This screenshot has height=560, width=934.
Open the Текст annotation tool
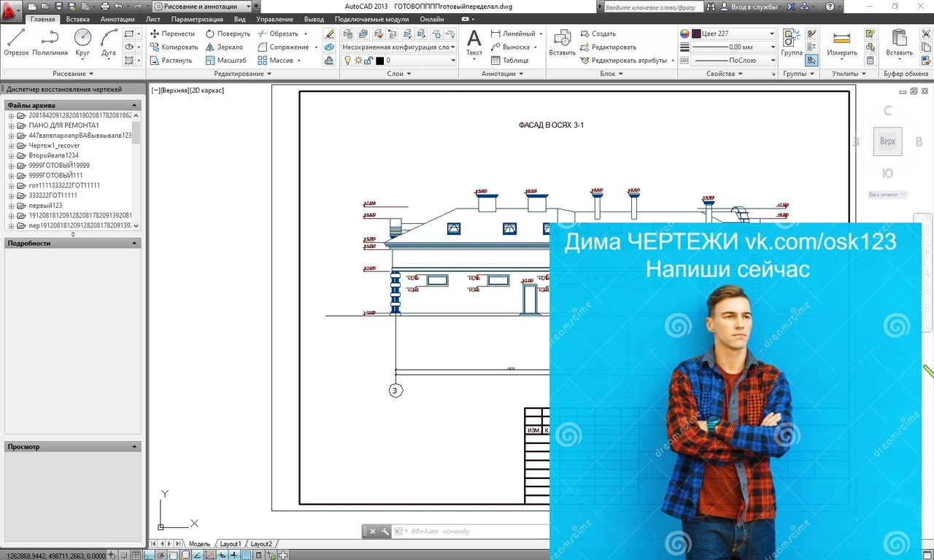coord(474,42)
